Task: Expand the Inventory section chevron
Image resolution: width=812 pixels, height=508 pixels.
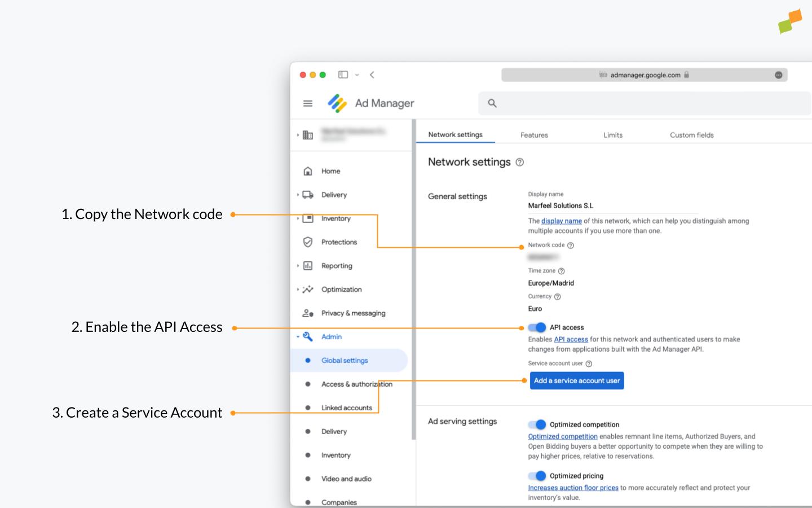Action: (298, 218)
